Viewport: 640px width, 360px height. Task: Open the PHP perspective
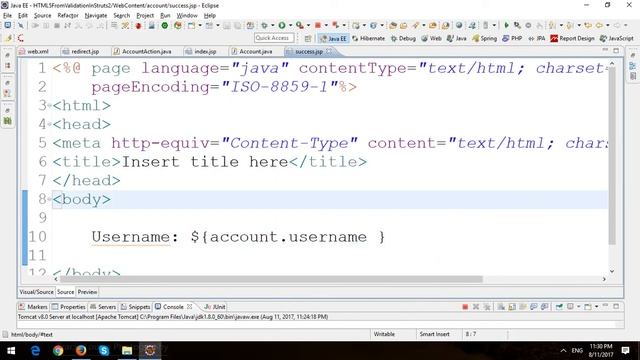(x=512, y=38)
